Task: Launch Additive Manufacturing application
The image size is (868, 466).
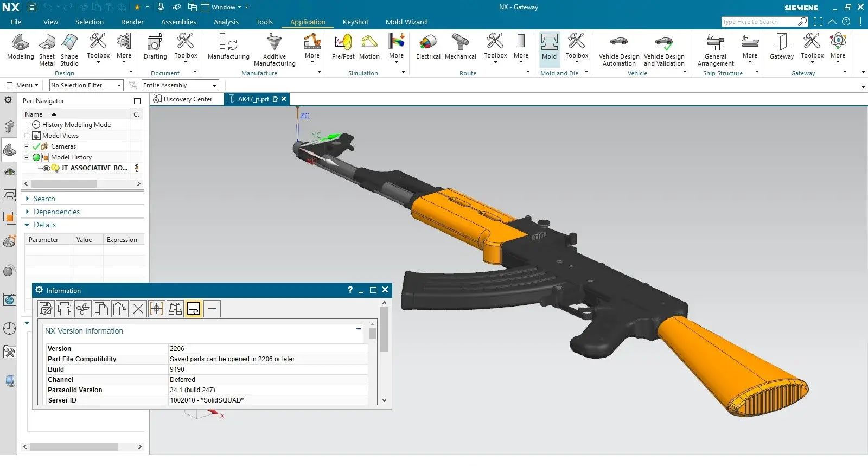Action: point(275,50)
